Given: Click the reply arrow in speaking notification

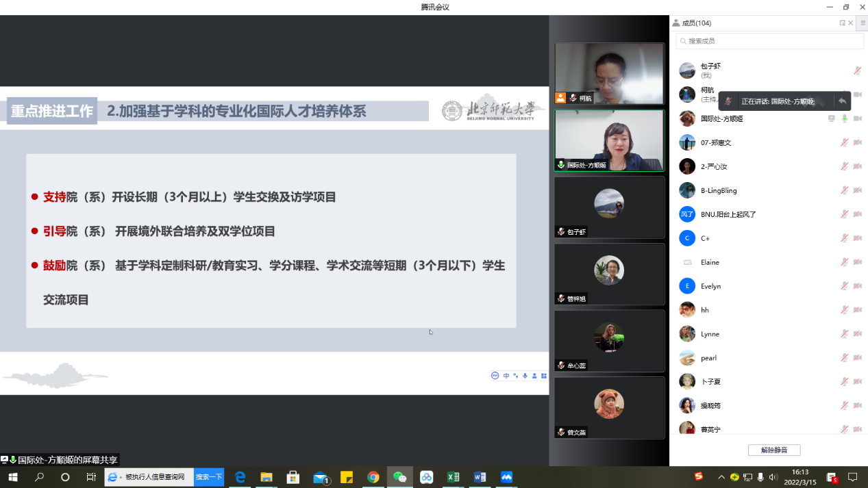Looking at the screenshot, I should coord(842,101).
